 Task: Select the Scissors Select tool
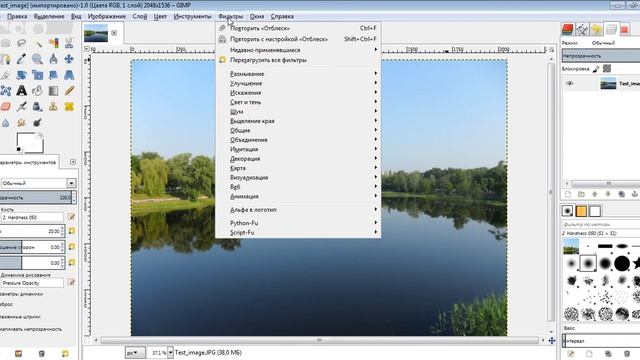[x=69, y=43]
